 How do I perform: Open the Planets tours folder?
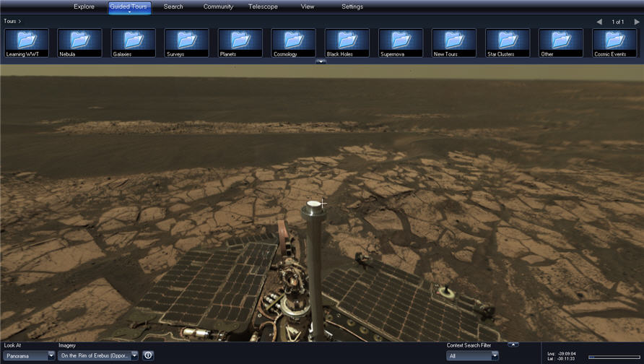pyautogui.click(x=240, y=43)
